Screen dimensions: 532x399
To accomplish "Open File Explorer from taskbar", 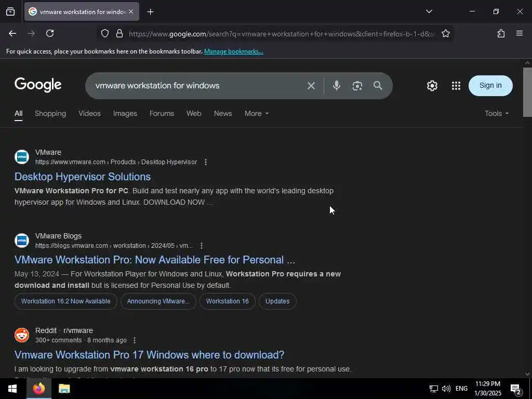I will 64,389.
